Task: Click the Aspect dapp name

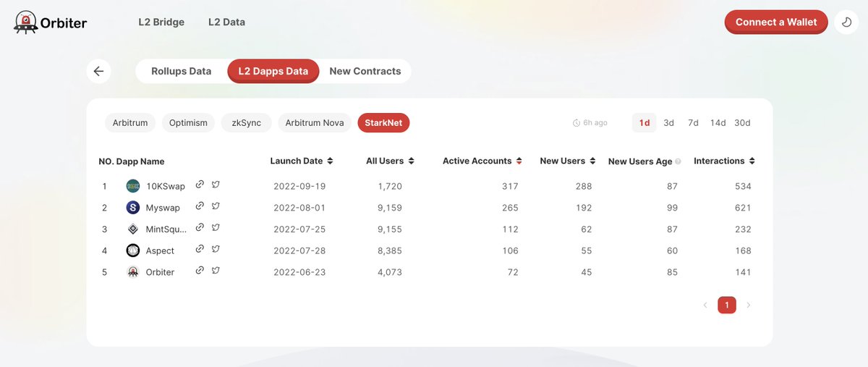Action: [x=160, y=250]
